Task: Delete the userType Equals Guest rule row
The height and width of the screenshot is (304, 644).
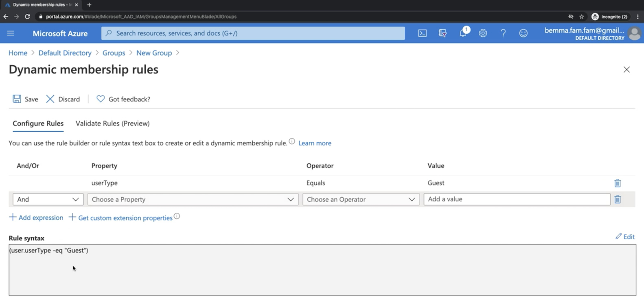Action: (x=618, y=183)
